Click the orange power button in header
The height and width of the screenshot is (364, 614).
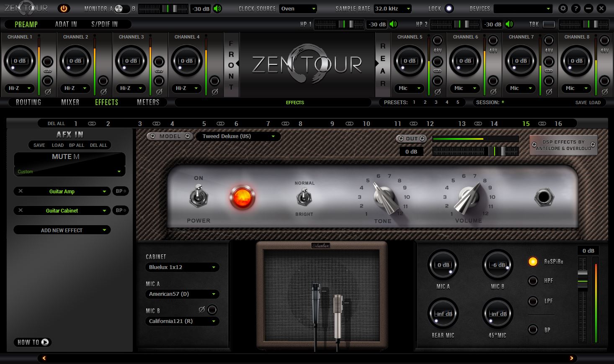click(64, 8)
